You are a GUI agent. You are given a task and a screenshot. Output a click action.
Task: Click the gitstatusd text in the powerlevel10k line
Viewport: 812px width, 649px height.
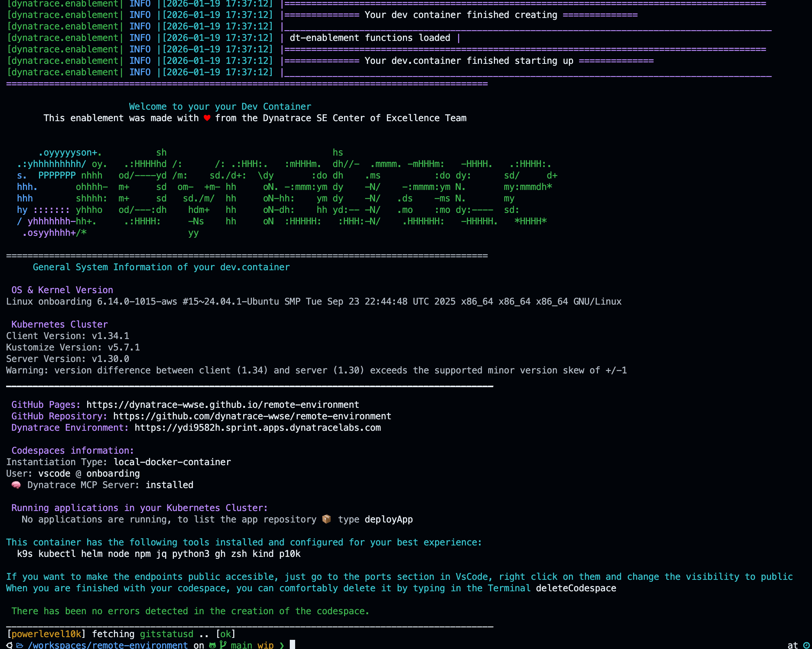tap(166, 634)
